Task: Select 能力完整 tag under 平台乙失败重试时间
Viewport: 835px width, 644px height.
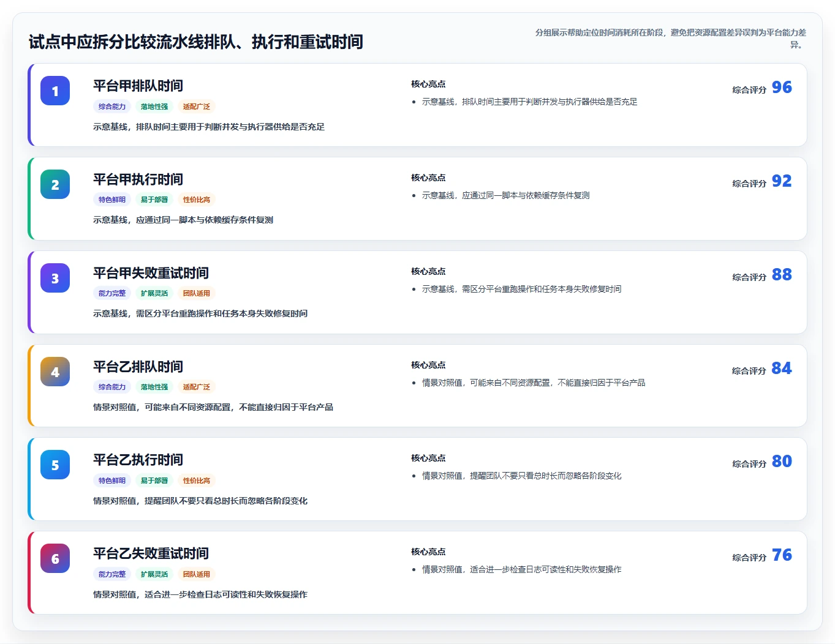Action: [x=112, y=574]
